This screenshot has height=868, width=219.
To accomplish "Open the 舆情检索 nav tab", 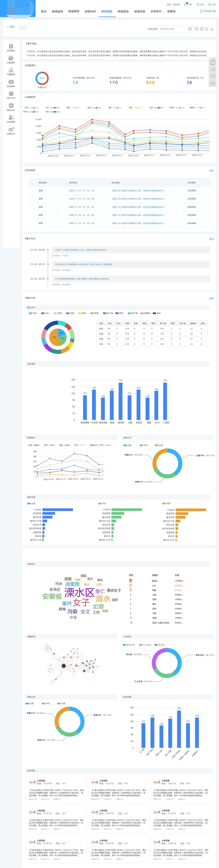I will tap(140, 11).
